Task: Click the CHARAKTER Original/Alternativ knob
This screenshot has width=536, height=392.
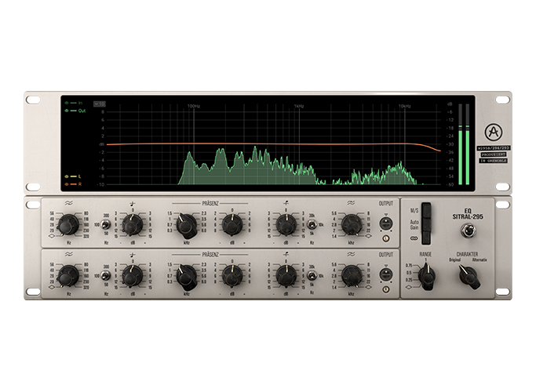Action: (x=469, y=275)
